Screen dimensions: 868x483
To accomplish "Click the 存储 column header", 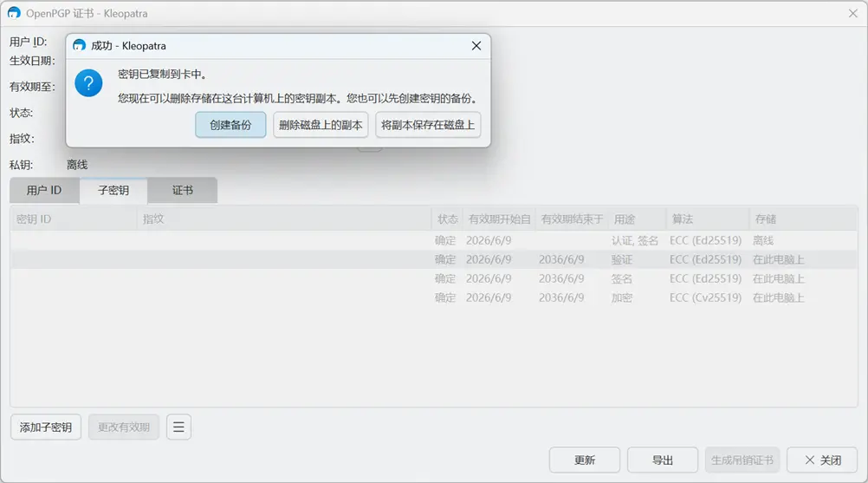I will (x=803, y=219).
